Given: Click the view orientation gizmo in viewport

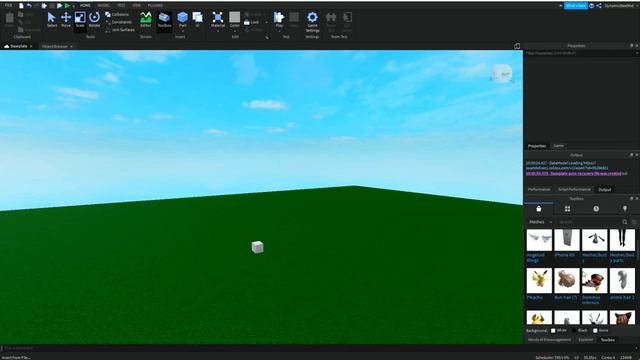Looking at the screenshot, I should click(x=502, y=74).
